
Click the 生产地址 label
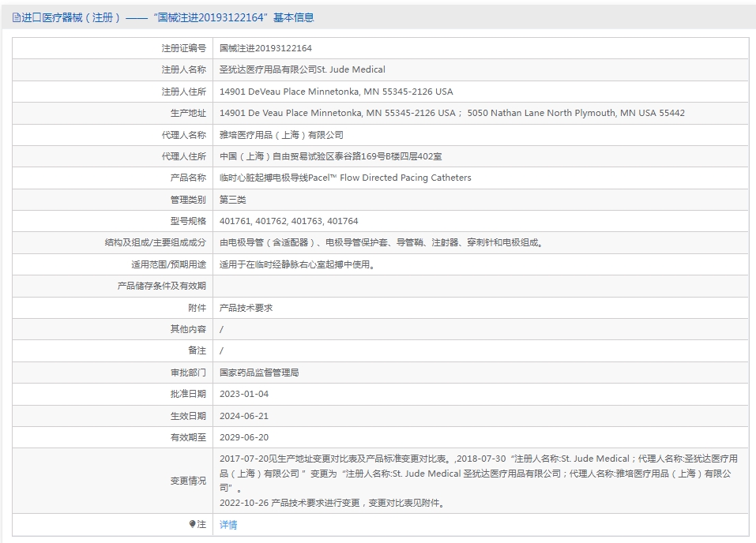[188, 113]
